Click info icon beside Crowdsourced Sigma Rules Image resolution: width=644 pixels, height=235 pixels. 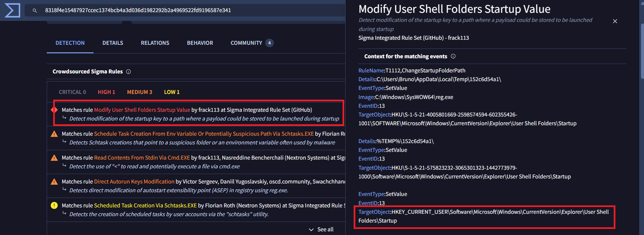tap(129, 72)
